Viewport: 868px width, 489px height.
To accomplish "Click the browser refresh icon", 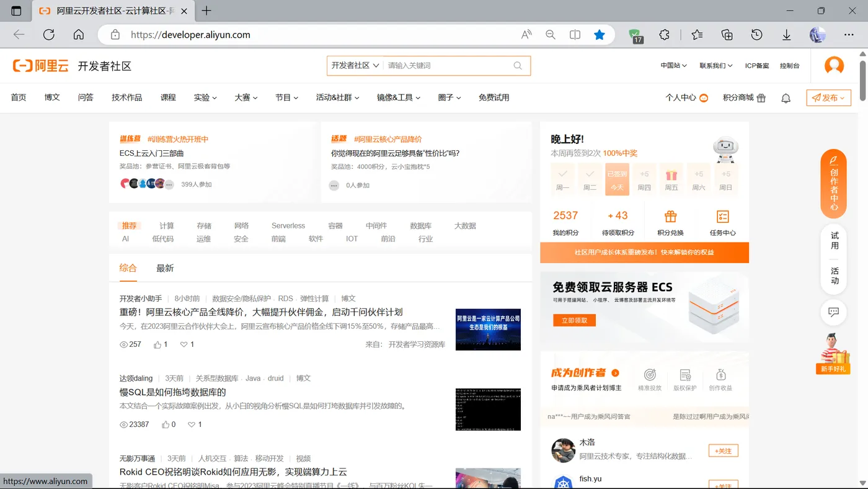I will click(x=49, y=35).
